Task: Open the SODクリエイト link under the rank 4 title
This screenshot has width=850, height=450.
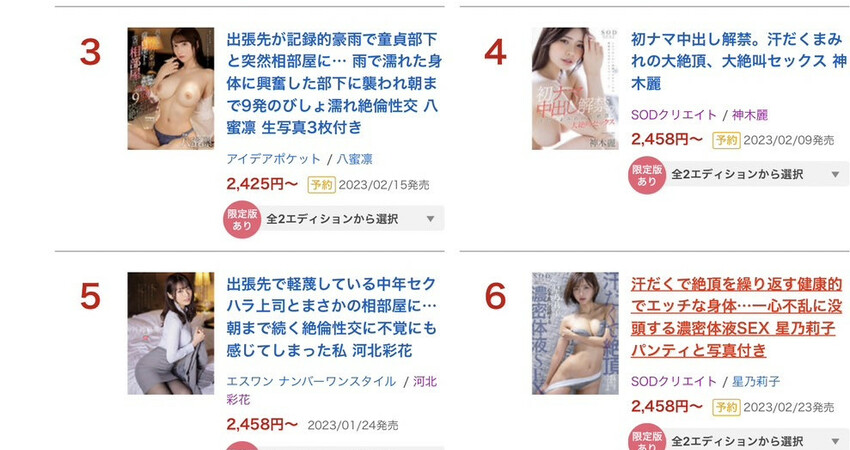Action: pos(674,114)
